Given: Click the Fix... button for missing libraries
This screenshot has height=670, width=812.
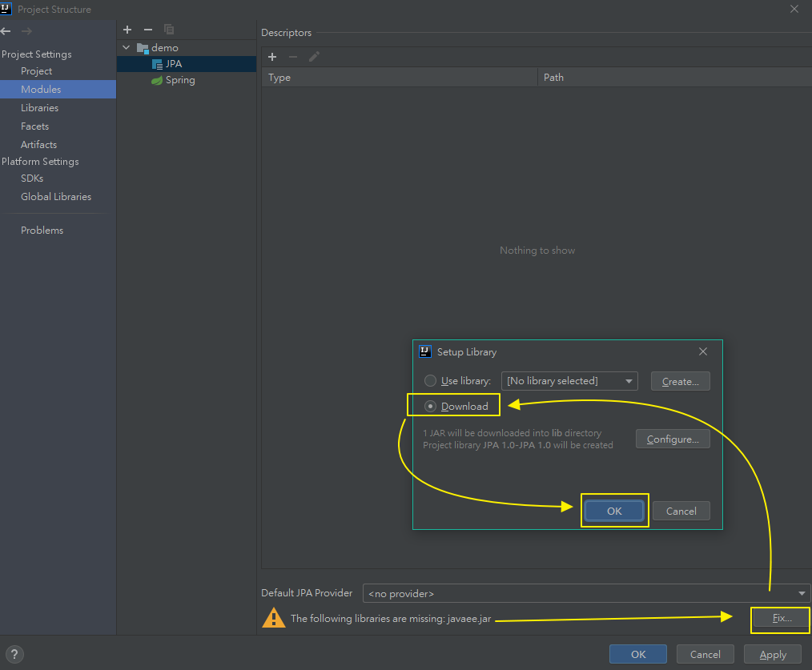Looking at the screenshot, I should tap(781, 619).
